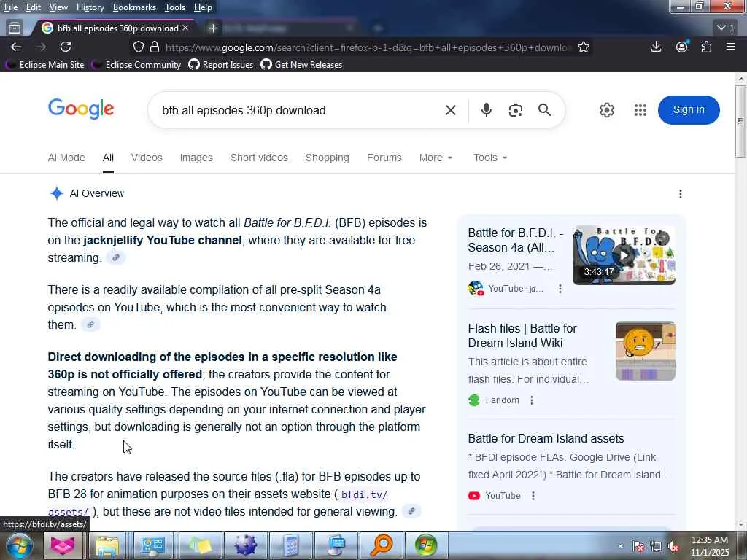Open the file explorer folder on taskbar
The height and width of the screenshot is (560, 747).
tap(107, 545)
